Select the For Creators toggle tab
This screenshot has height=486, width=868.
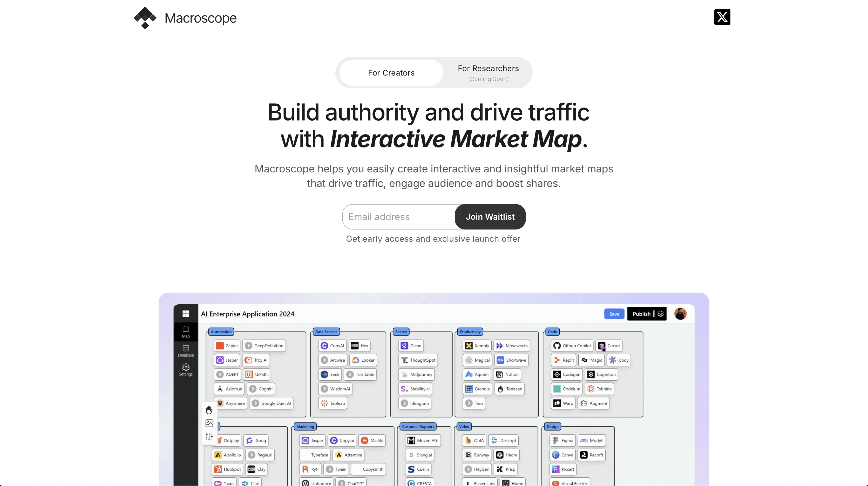(x=391, y=72)
